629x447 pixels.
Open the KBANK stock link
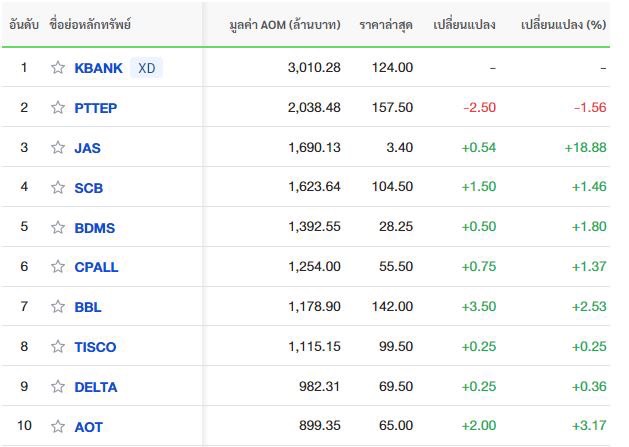(98, 68)
